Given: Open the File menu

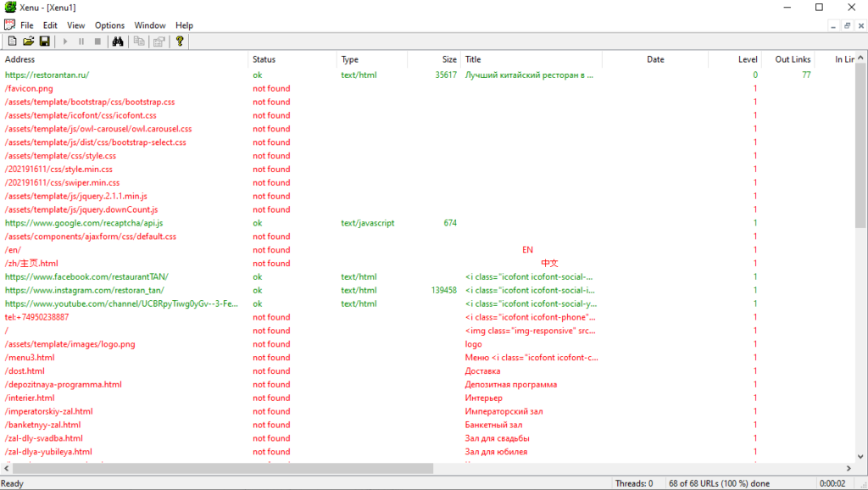Looking at the screenshot, I should [27, 25].
